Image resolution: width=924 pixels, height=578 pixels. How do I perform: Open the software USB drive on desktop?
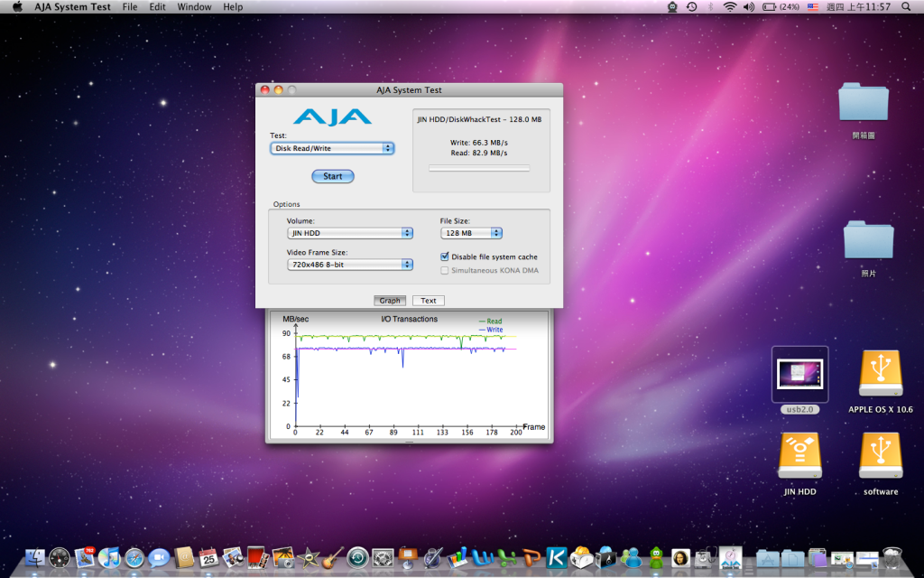pyautogui.click(x=881, y=456)
